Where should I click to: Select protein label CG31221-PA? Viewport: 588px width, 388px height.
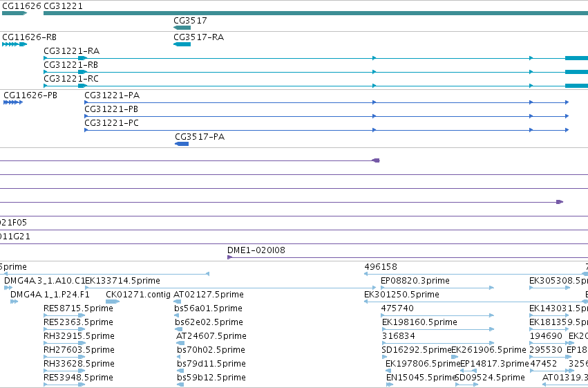pyautogui.click(x=112, y=95)
